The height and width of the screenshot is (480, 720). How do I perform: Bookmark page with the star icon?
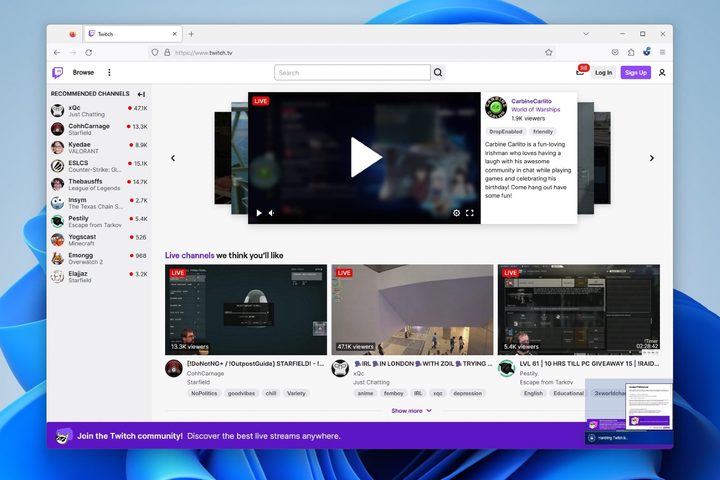[549, 52]
